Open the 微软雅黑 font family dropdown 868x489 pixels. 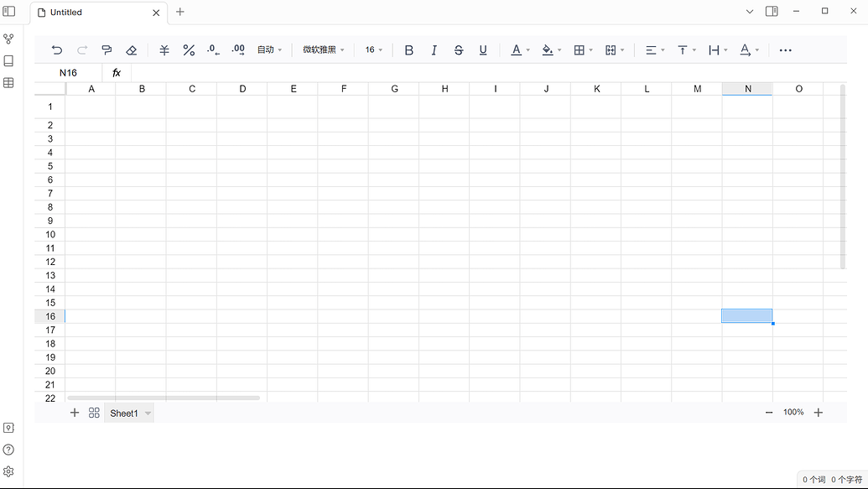pos(324,50)
